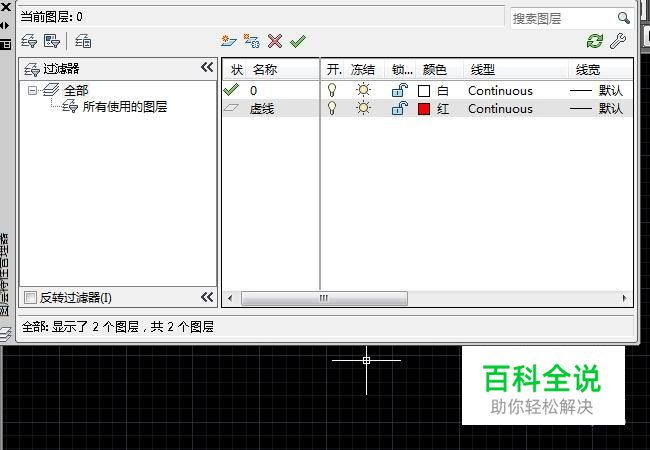Click the 冻结 column header
650x450 pixels.
click(x=363, y=69)
